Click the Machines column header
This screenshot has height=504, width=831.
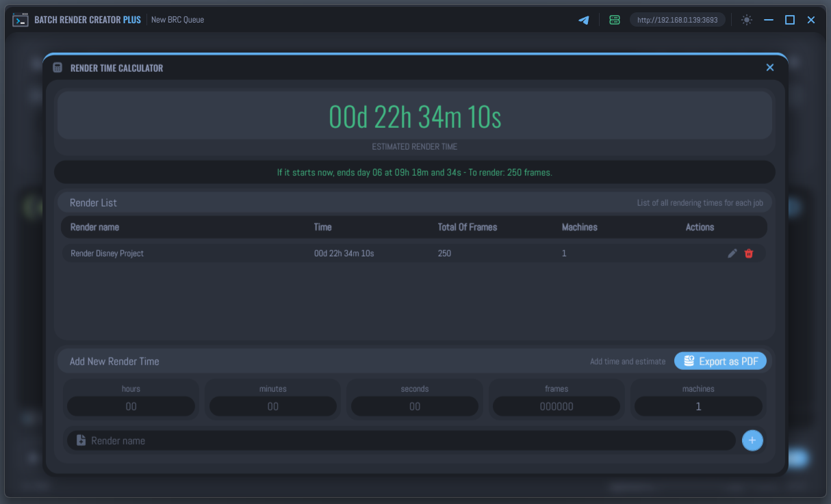point(580,227)
